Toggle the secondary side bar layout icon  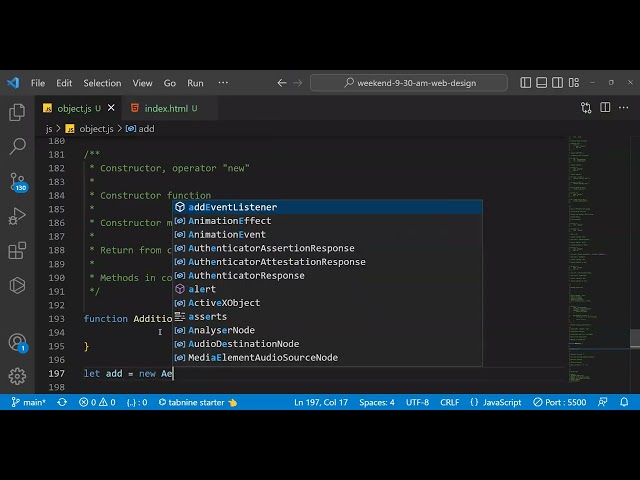click(x=558, y=83)
